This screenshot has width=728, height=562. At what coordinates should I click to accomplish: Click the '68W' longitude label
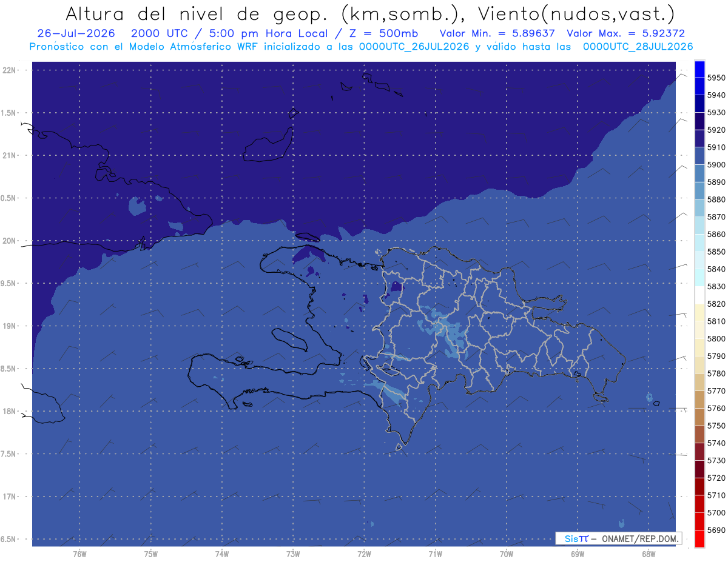(649, 554)
